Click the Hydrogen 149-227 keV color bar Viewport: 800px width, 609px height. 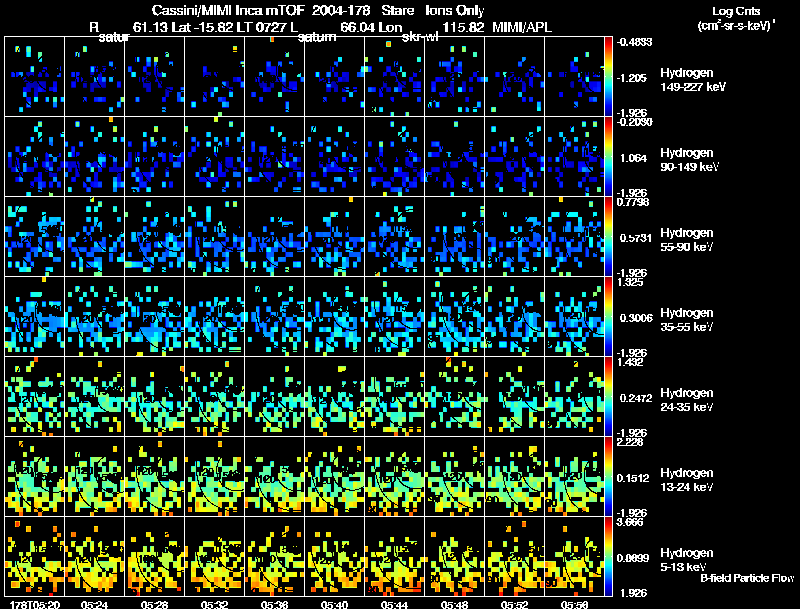(610, 76)
